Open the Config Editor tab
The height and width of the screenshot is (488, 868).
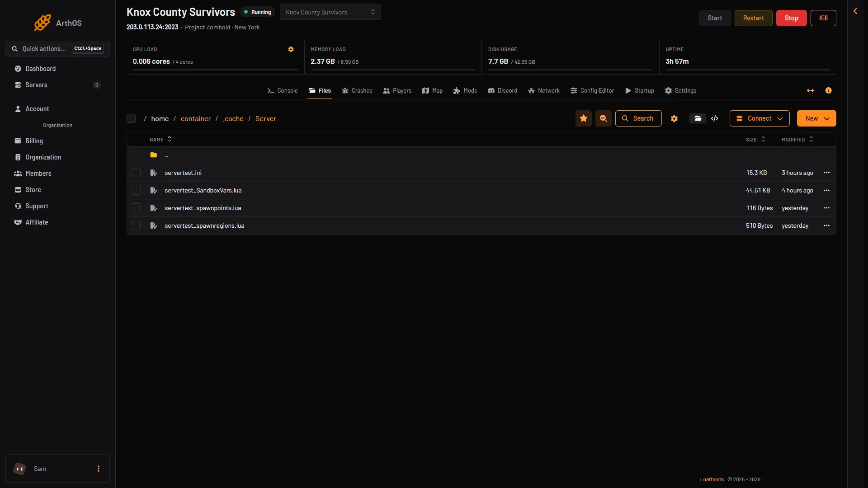point(592,90)
